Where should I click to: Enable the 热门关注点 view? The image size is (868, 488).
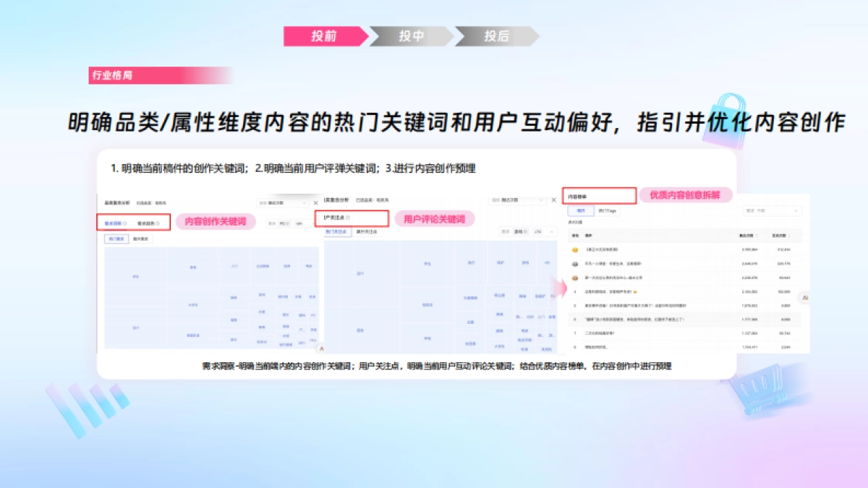click(x=335, y=231)
